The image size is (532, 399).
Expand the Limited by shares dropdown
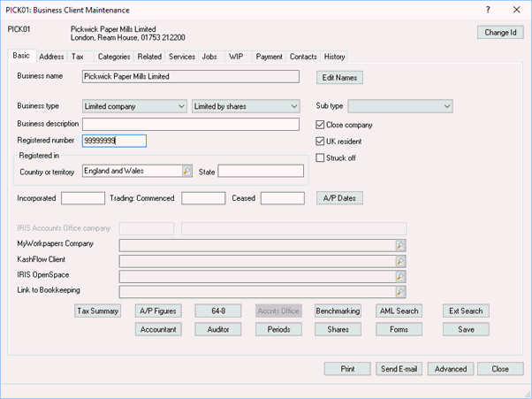click(x=246, y=106)
